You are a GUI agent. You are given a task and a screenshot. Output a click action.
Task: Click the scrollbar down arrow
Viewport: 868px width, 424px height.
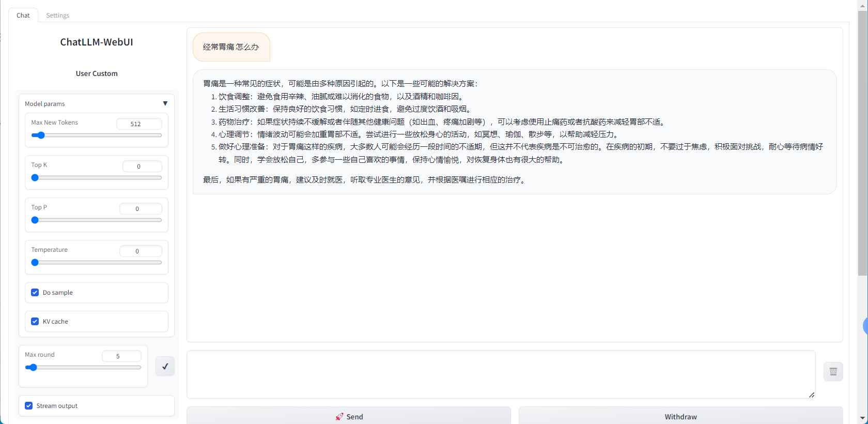[x=862, y=418]
